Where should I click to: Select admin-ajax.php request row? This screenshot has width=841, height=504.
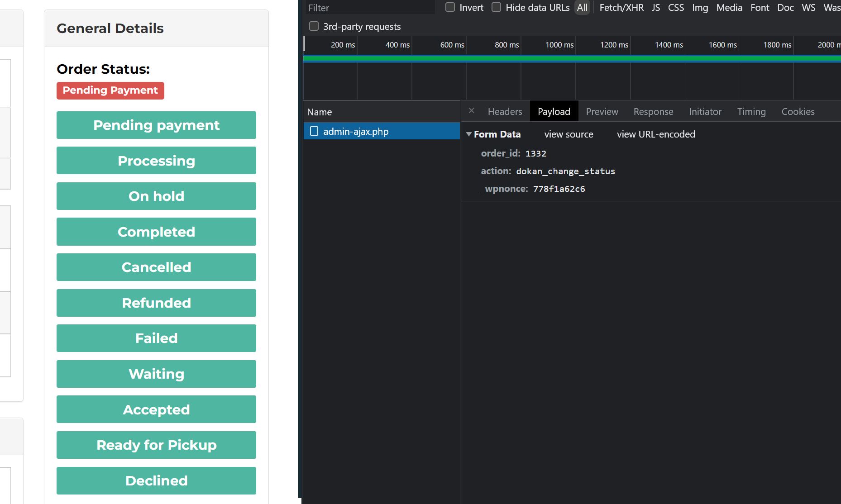(382, 131)
